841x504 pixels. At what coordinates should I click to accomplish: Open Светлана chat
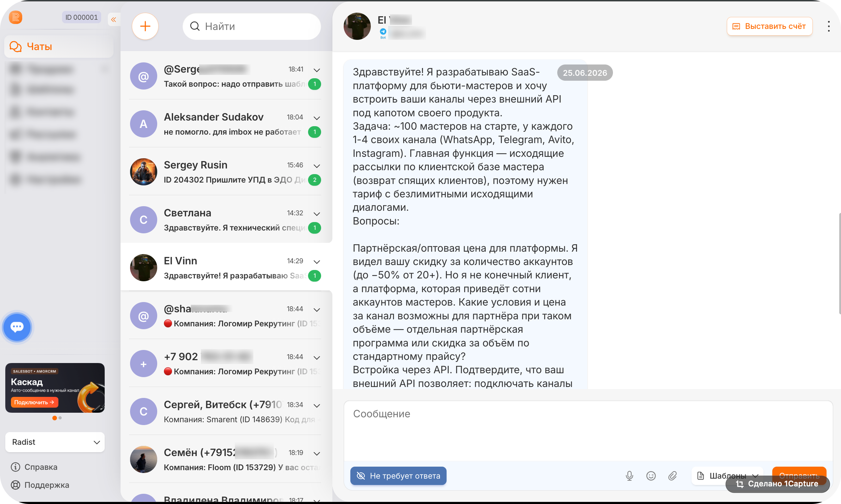tap(226, 220)
